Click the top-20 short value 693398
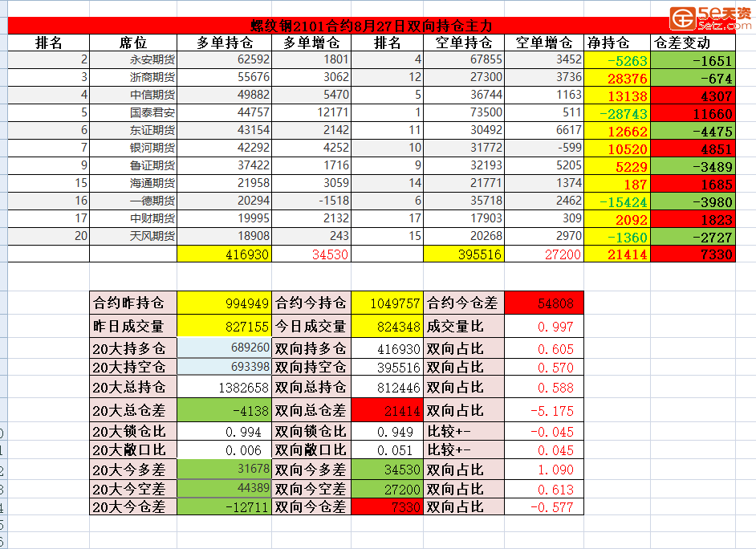 click(224, 367)
